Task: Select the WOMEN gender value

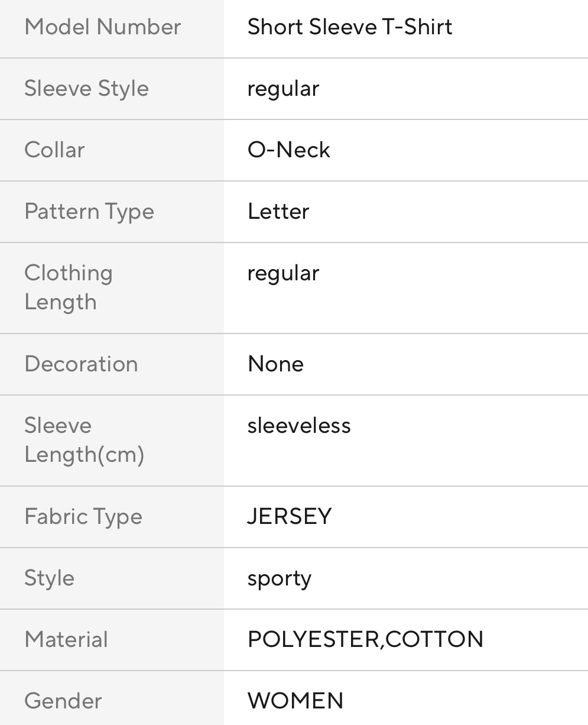Action: coord(295,701)
